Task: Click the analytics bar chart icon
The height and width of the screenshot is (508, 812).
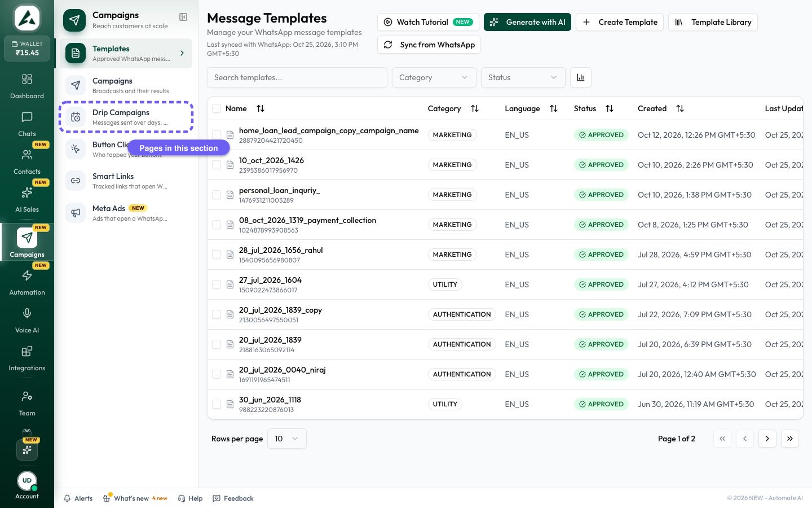Action: point(581,77)
